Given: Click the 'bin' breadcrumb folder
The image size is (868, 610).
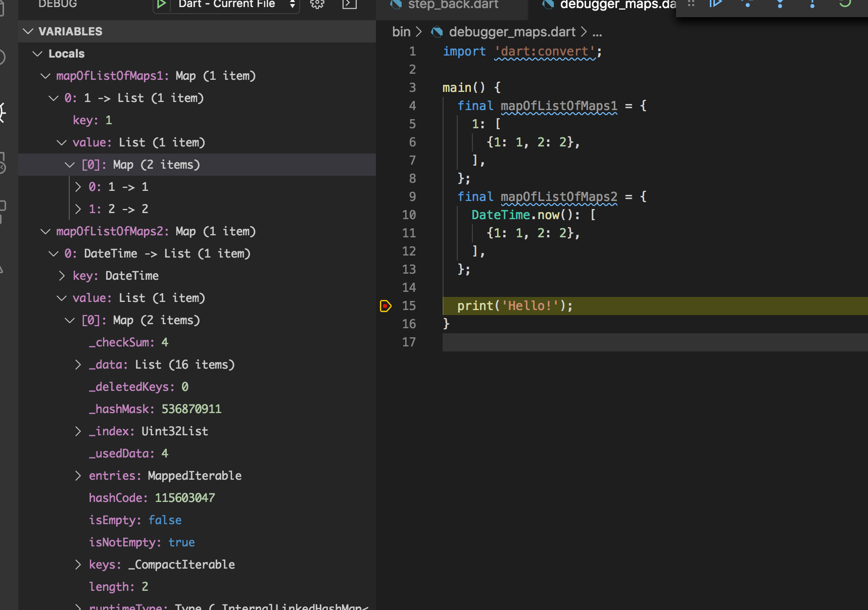Looking at the screenshot, I should pos(401,32).
